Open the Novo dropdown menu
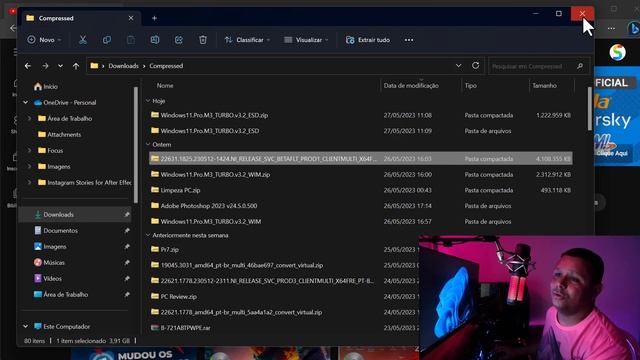This screenshot has width=640, height=360. point(44,40)
